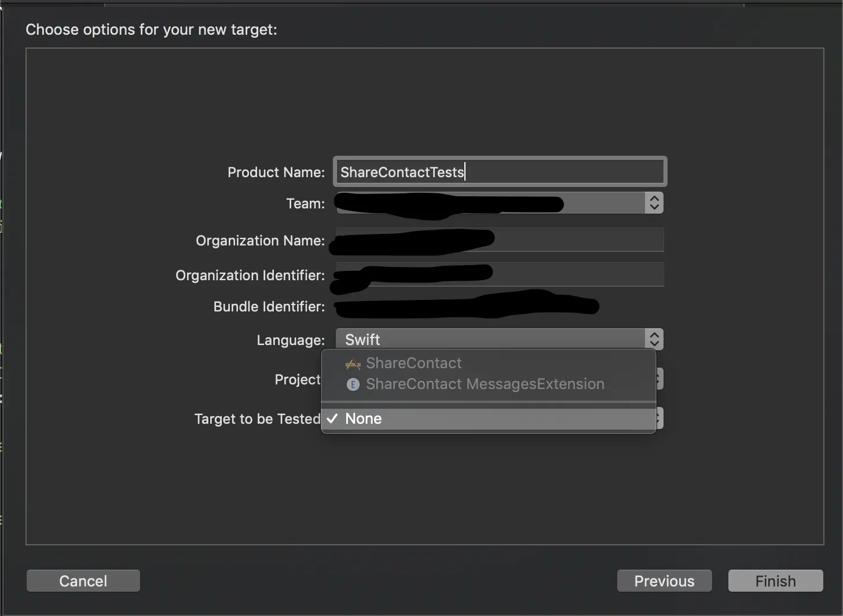Click the Product Name text field

click(500, 172)
